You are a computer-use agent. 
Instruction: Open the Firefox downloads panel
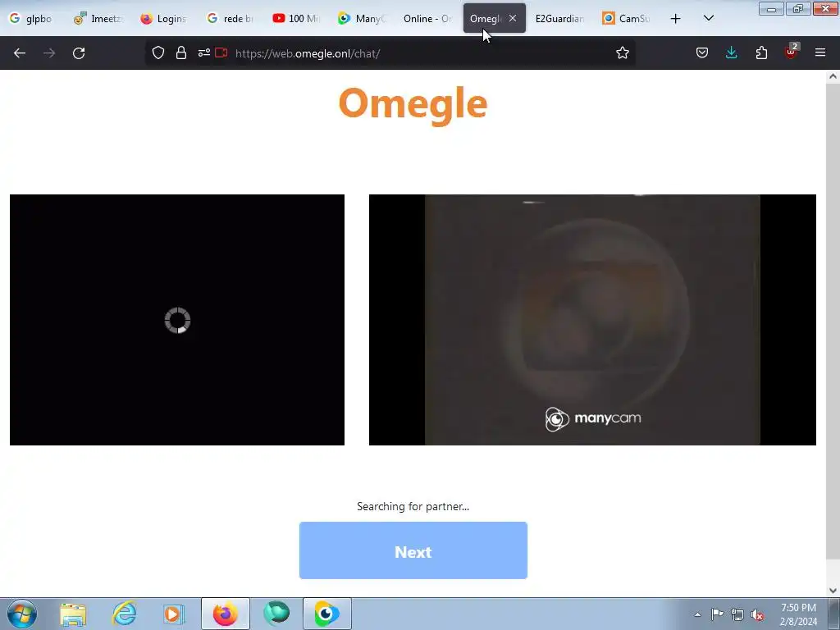(x=731, y=52)
